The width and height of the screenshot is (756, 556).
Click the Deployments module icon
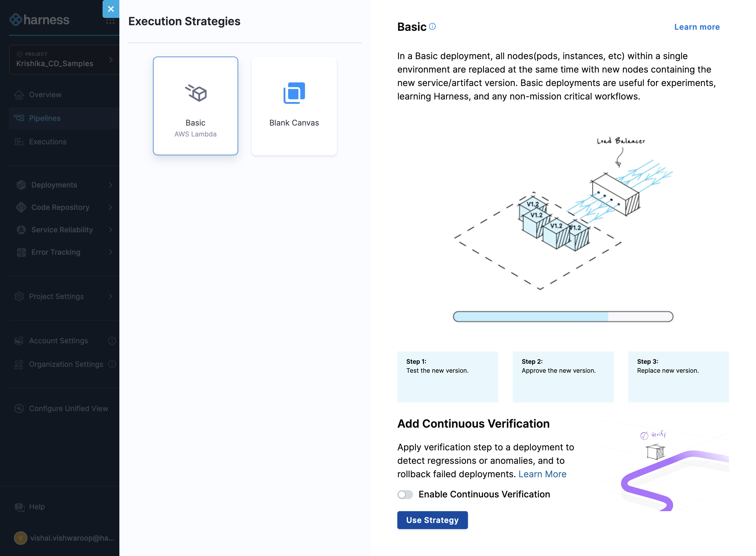[22, 185]
